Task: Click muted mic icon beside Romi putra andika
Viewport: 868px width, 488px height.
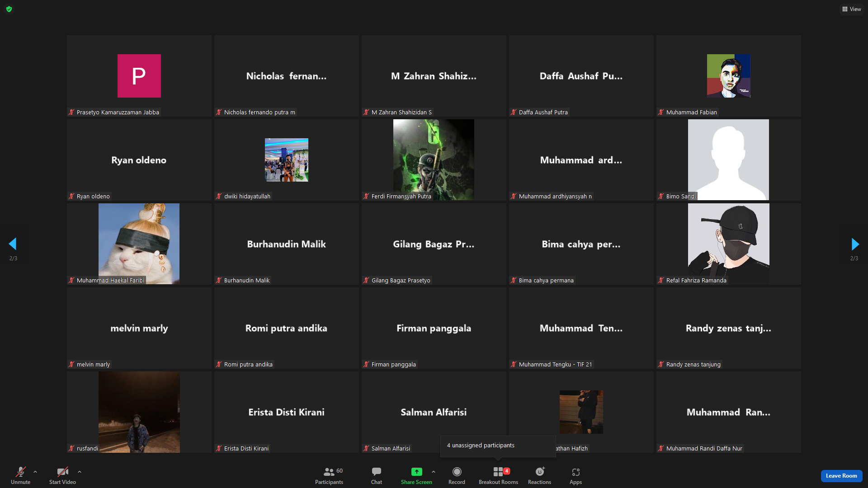Action: click(219, 364)
